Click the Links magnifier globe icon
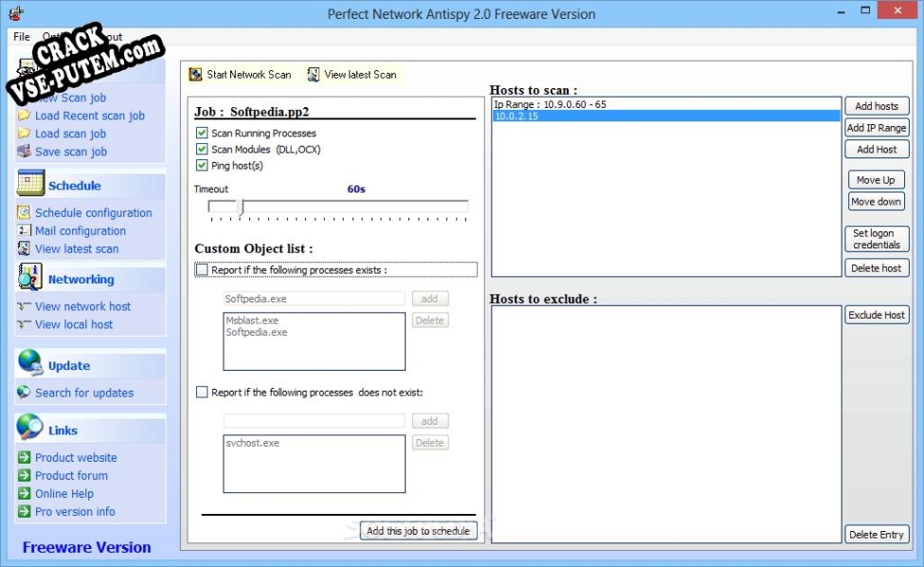 (29, 428)
